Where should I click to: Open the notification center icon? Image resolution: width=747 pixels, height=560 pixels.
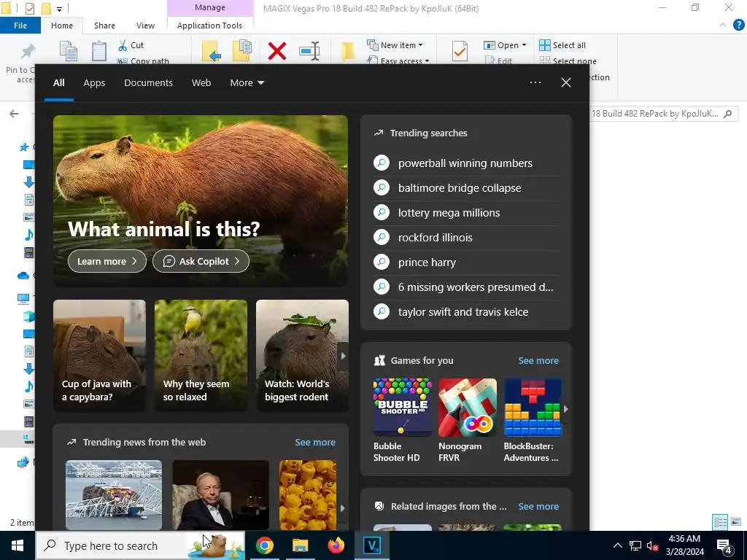[724, 545]
